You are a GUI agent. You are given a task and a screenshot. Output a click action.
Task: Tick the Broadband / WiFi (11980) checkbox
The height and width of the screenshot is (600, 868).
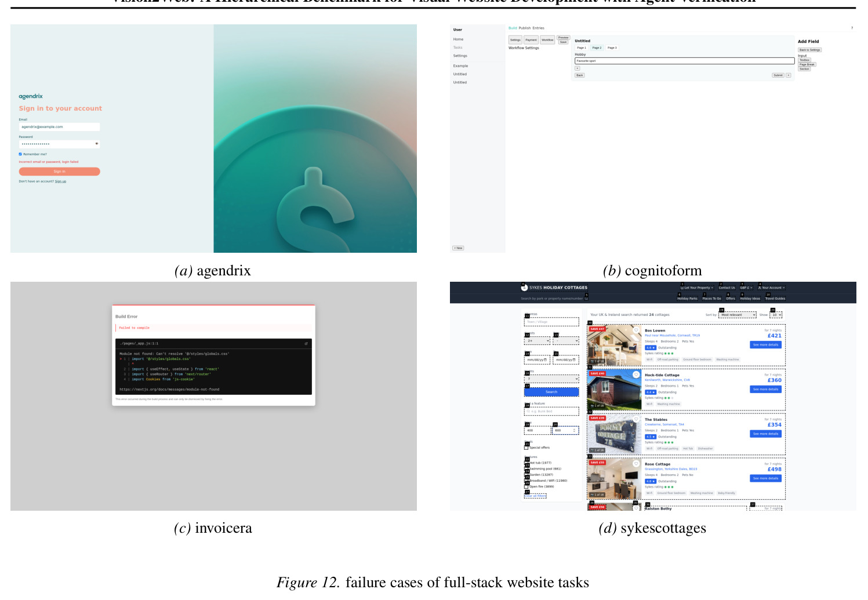click(x=526, y=481)
